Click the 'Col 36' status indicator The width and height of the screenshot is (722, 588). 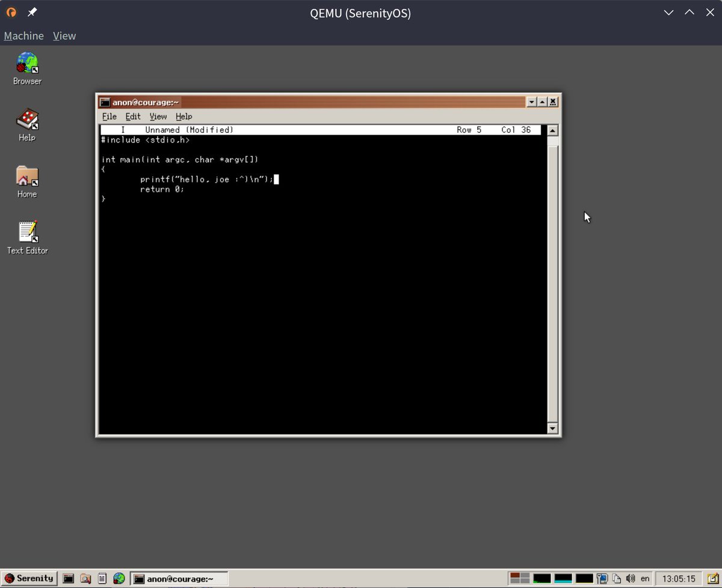516,130
